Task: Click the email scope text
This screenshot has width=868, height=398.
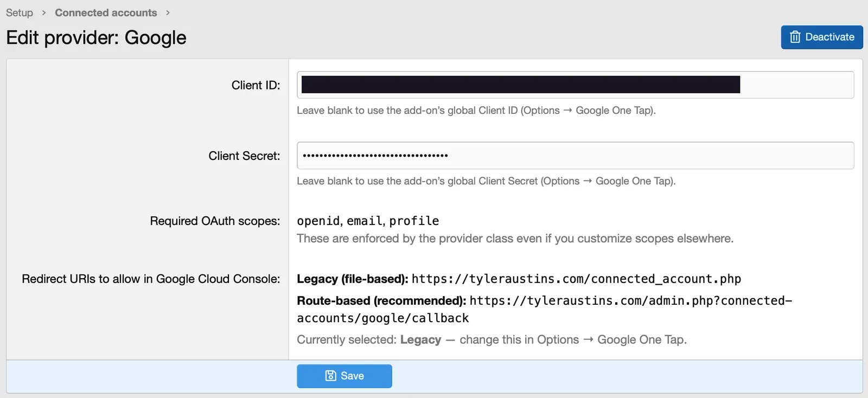Action: (x=365, y=221)
